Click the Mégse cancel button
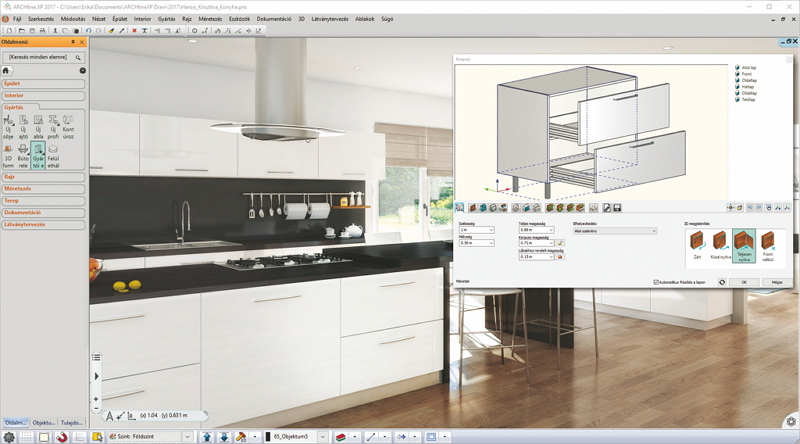This screenshot has width=800, height=444. 777,282
